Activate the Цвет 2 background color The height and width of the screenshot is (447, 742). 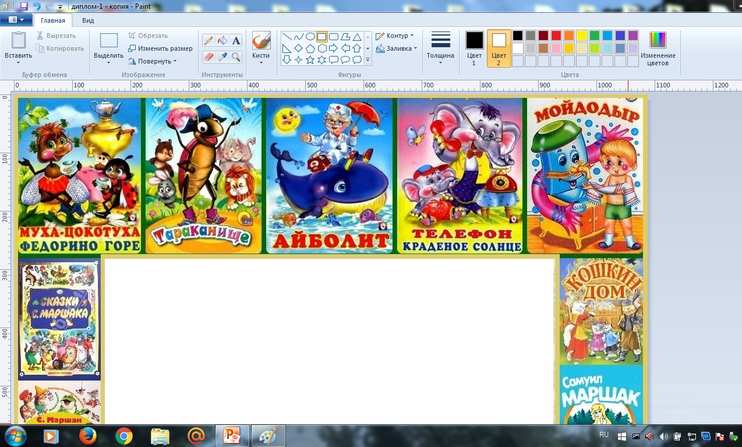[499, 46]
